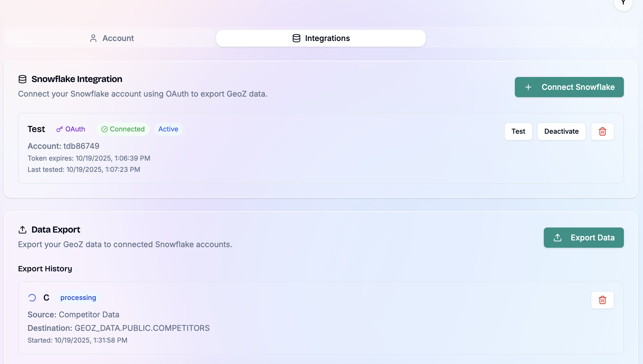Viewport: 643px width, 364px height.
Task: Click the Snowflake Integration database icon
Action: click(x=22, y=79)
